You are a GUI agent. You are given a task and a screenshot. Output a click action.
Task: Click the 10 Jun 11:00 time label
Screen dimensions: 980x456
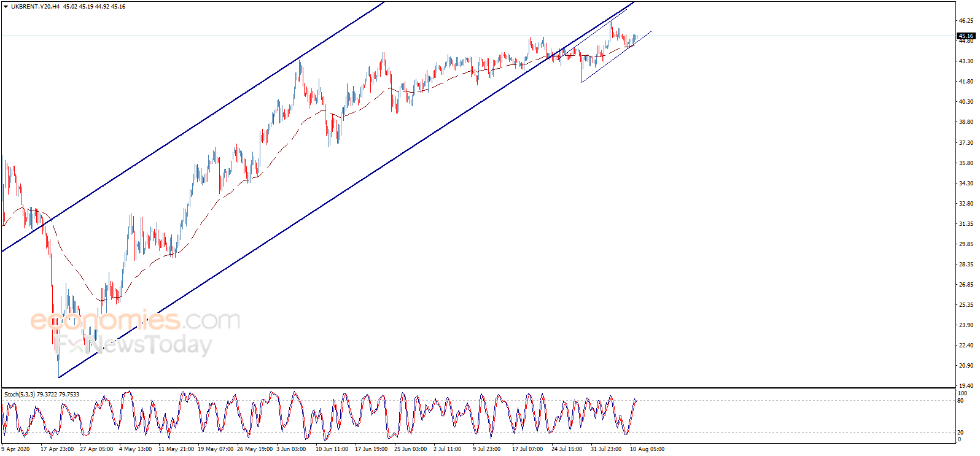pos(332,449)
